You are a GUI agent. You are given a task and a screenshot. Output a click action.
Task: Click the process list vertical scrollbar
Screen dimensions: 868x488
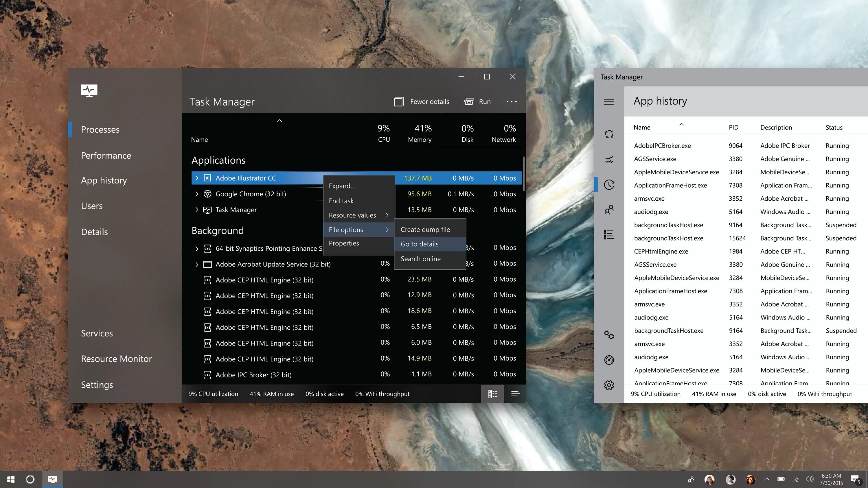point(524,174)
